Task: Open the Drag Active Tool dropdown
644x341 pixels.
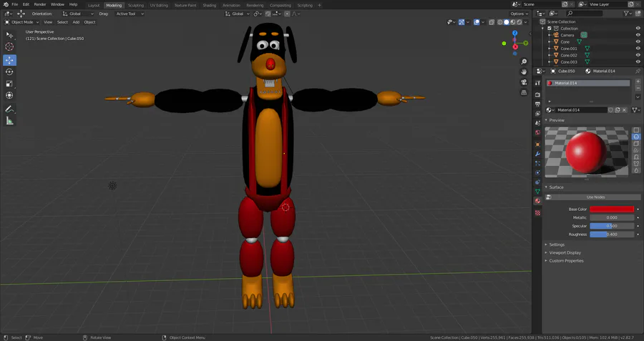Action: pyautogui.click(x=129, y=14)
